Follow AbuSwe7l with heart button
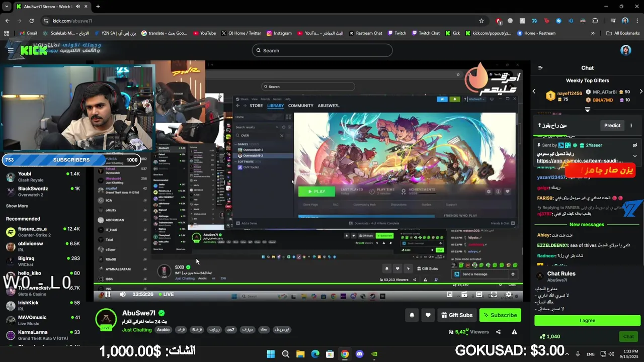Image resolution: width=644 pixels, height=362 pixels. coord(428,315)
